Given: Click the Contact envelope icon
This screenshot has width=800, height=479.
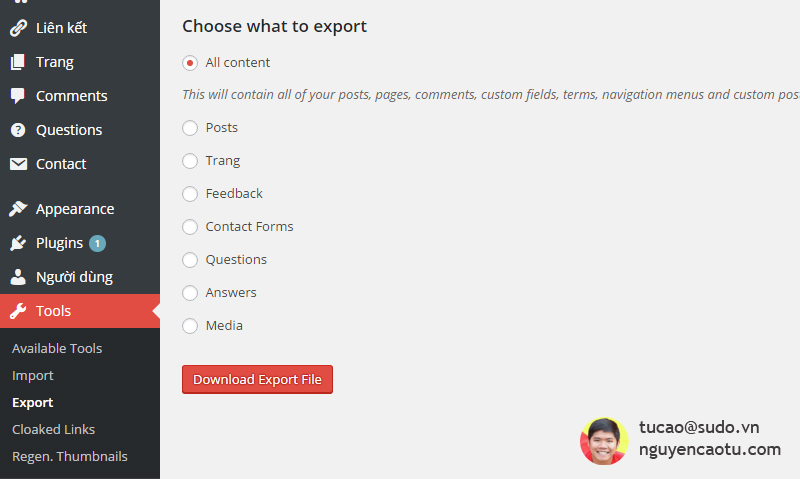Looking at the screenshot, I should (x=18, y=164).
